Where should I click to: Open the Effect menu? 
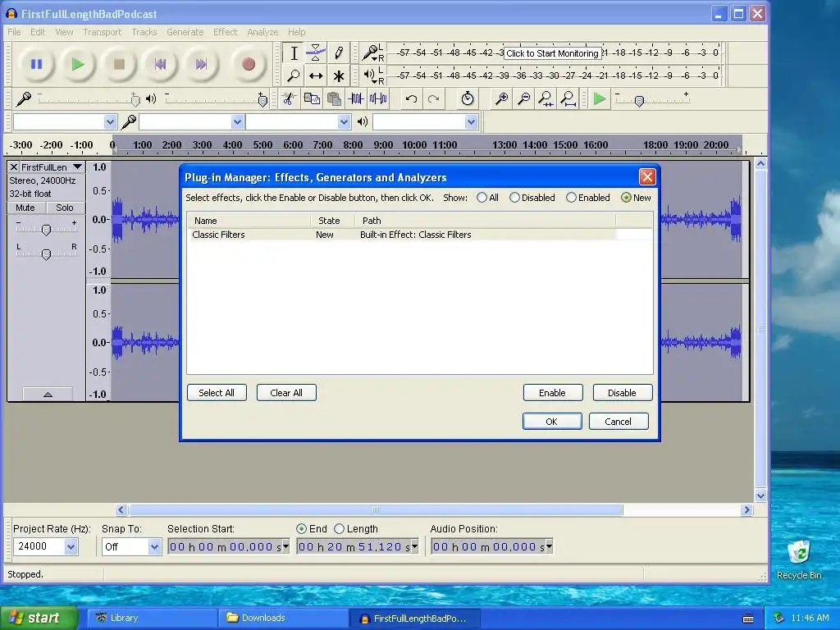tap(225, 32)
